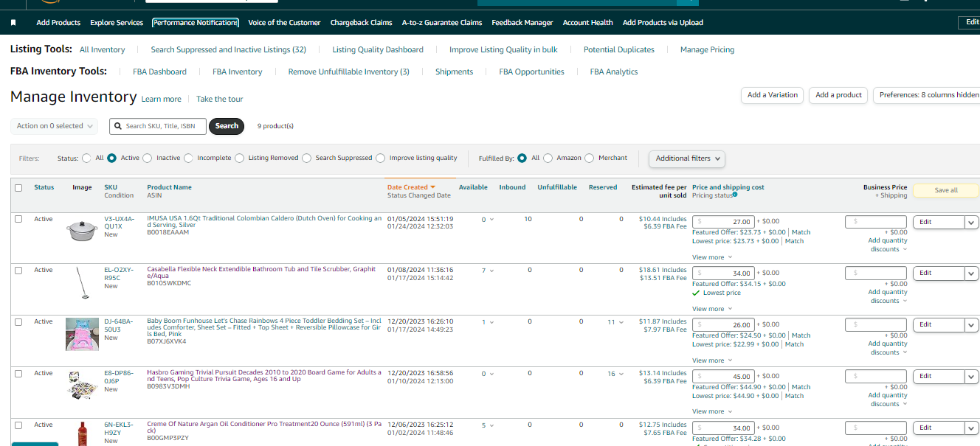Viewport: 980px width, 446px height.
Task: Select the Listing Removed filter
Action: [239, 158]
